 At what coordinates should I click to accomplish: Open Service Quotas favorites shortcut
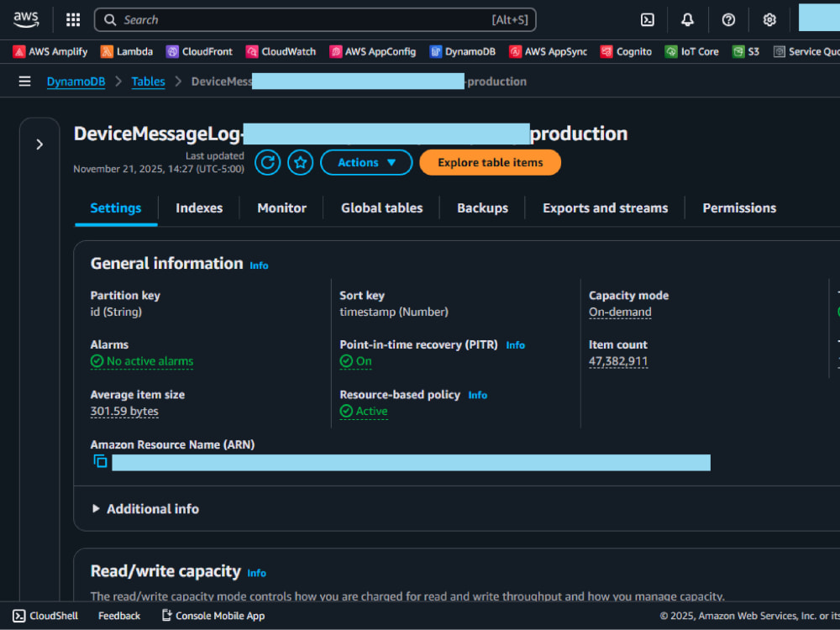(x=806, y=51)
